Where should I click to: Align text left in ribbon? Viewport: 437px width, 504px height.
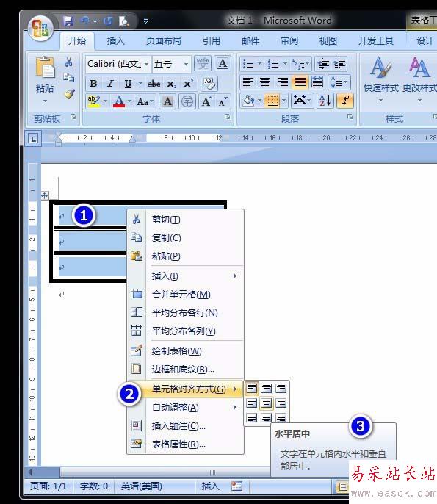(248, 82)
